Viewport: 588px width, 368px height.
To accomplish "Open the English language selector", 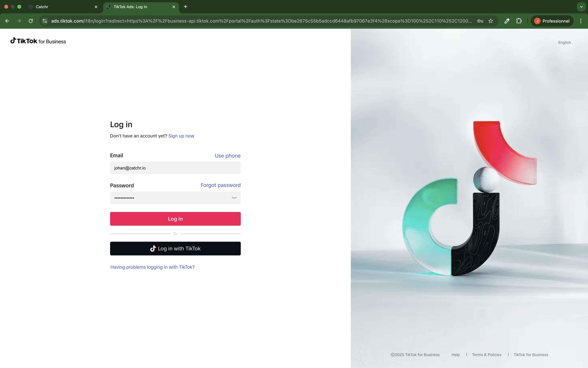I will pos(564,42).
